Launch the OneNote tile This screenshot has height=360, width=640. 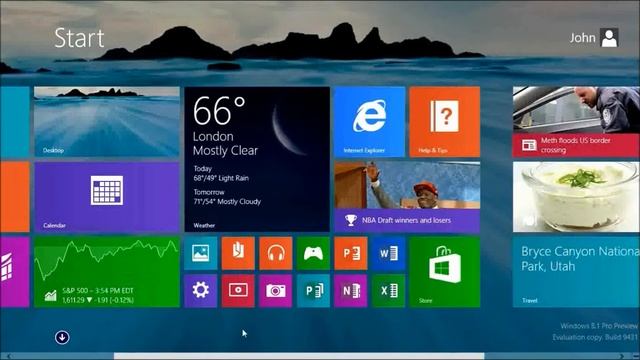[x=351, y=291]
